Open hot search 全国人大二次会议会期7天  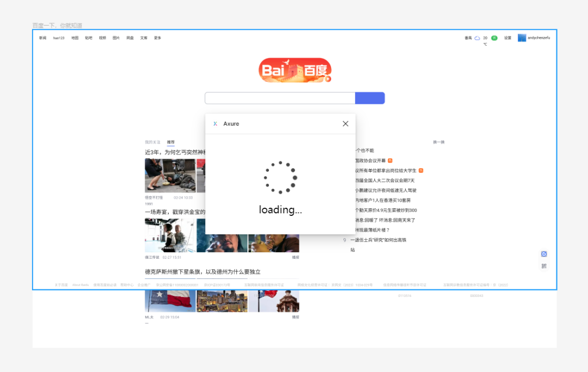coord(385,181)
